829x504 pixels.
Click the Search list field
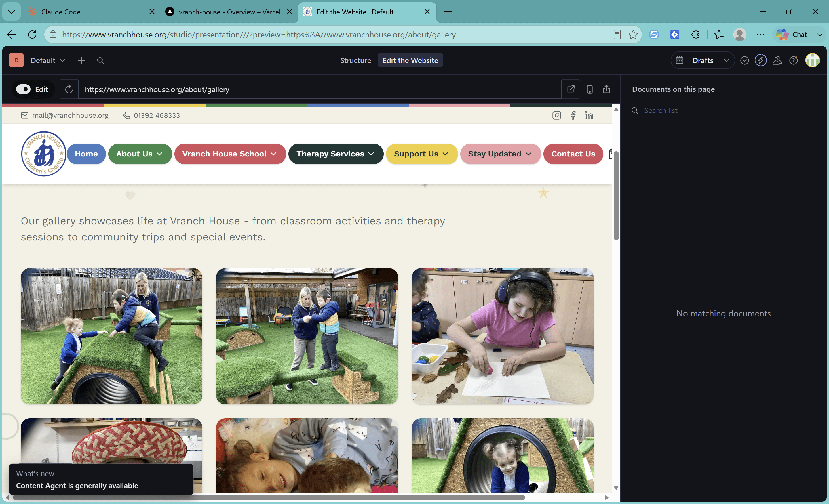coord(723,110)
